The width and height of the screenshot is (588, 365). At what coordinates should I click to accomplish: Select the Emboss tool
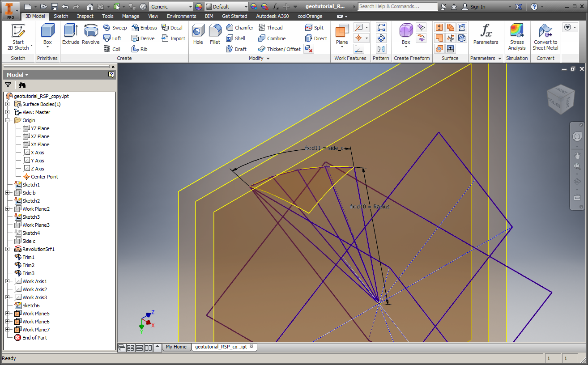click(144, 28)
